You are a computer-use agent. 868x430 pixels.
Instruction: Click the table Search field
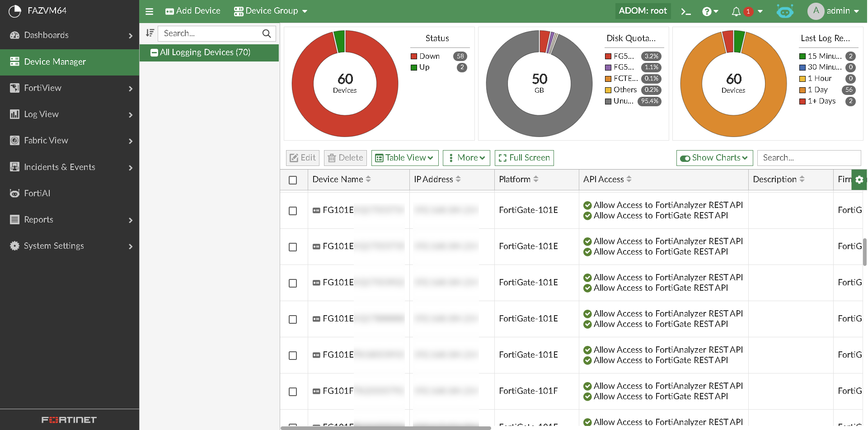pos(809,158)
